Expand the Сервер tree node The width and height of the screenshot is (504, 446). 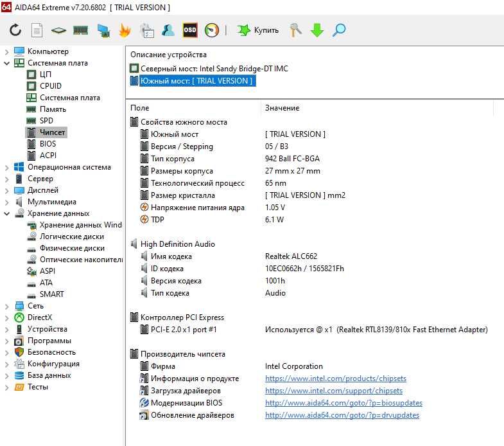(6, 179)
